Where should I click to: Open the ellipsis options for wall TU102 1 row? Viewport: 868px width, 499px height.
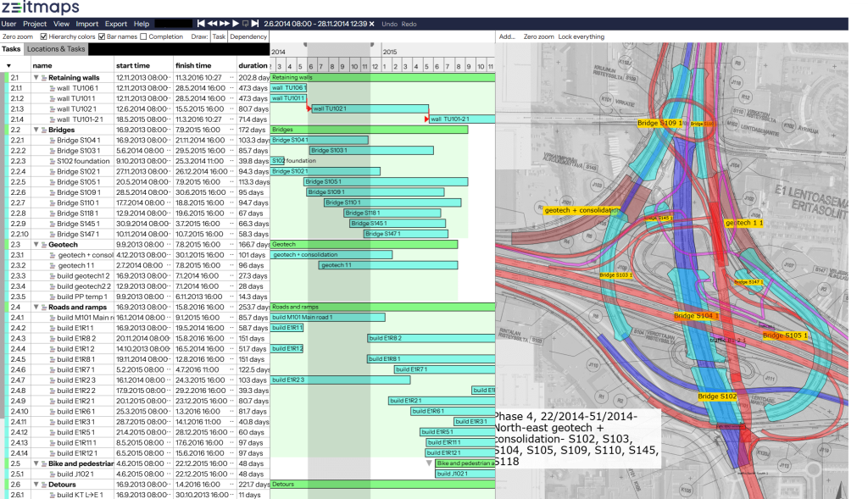[232, 109]
